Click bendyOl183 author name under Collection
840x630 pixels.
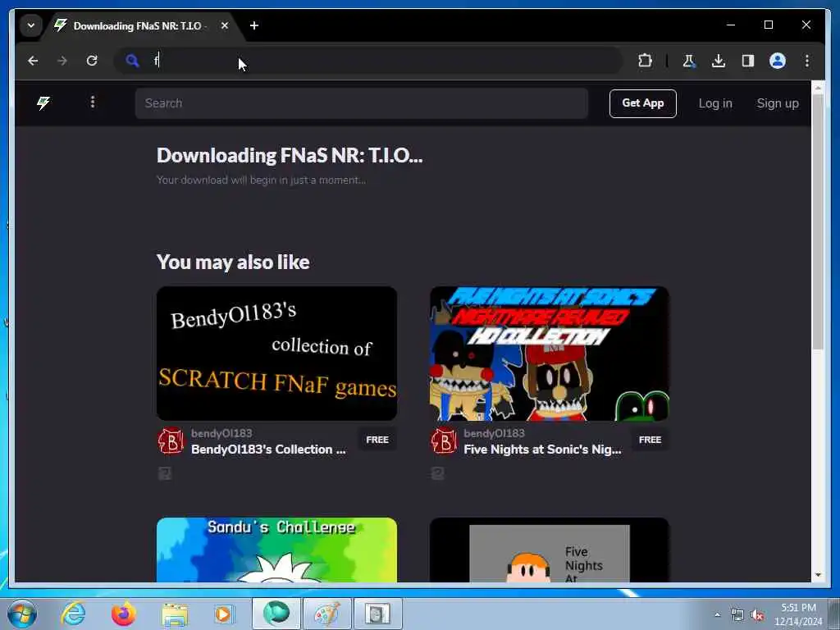221,433
